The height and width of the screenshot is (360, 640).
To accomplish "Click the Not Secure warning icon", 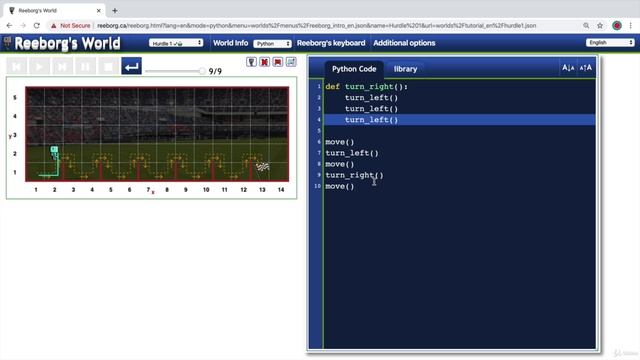I will click(53, 26).
